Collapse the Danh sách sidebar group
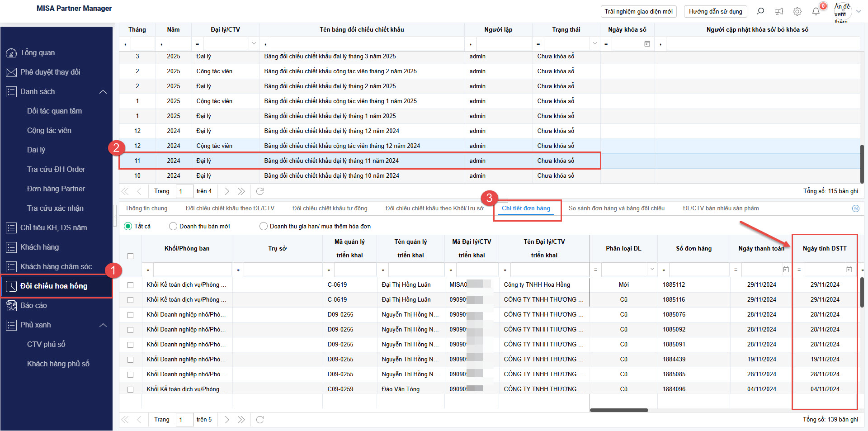Viewport: 868px width, 431px height. coord(103,92)
